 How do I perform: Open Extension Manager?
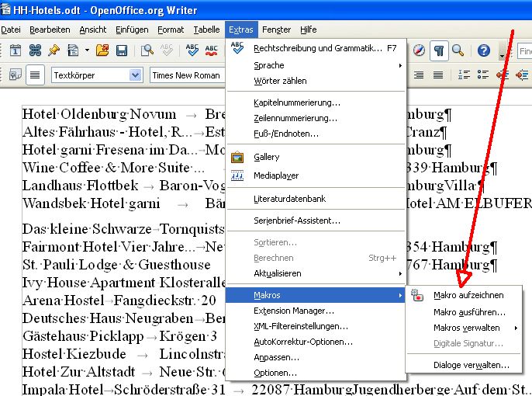316,311
